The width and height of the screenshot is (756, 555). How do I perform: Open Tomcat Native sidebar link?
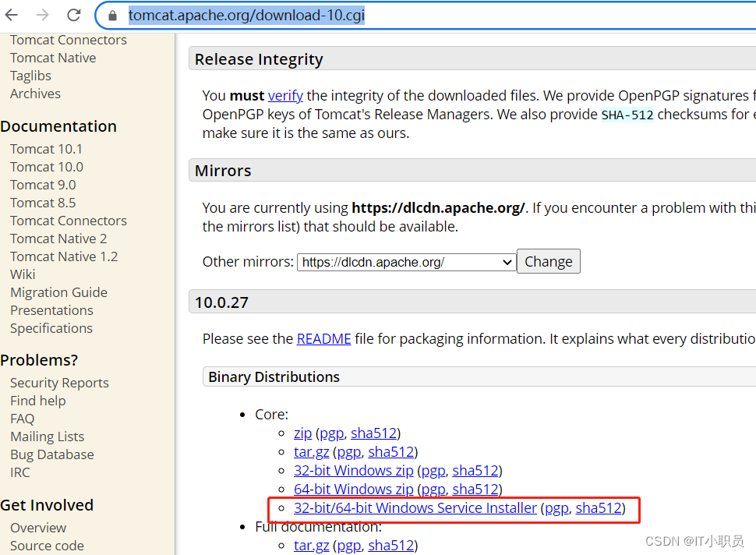pyautogui.click(x=53, y=58)
